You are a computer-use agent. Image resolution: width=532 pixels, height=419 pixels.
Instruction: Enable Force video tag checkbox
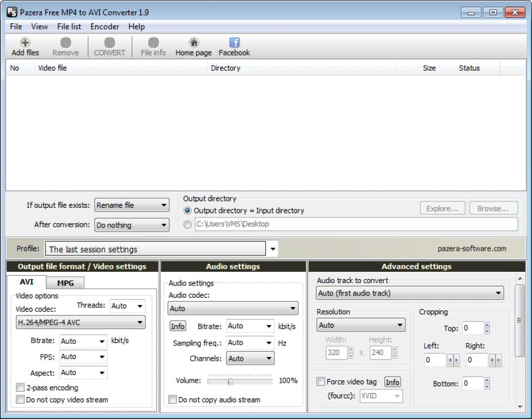point(320,381)
